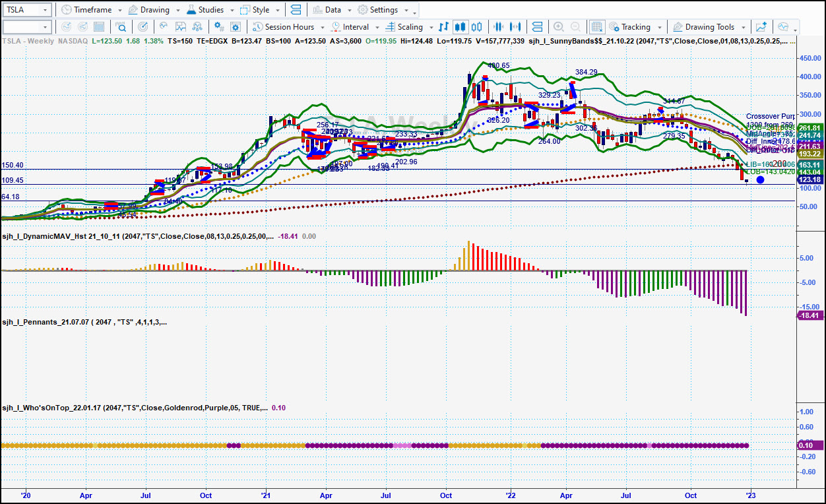Click the 0.10 Who'sOnTop value tag
826x504 pixels.
[x=810, y=445]
